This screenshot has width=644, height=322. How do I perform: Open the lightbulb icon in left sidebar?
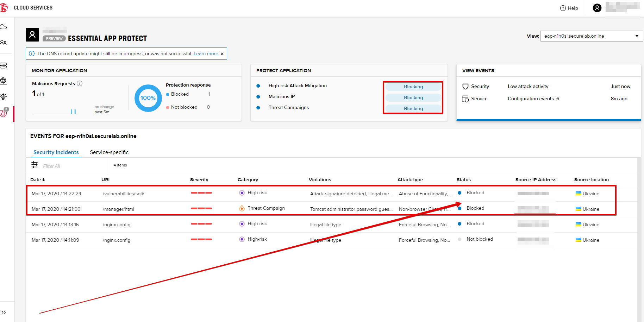4,96
